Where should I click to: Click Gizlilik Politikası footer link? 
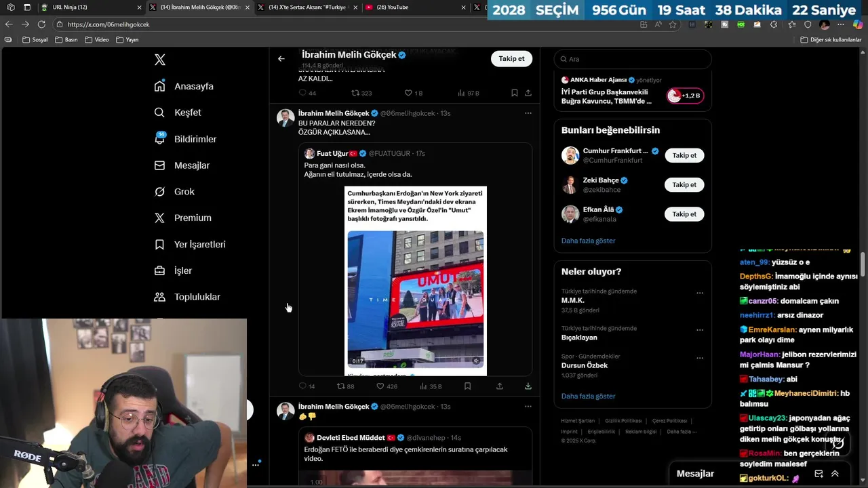pyautogui.click(x=623, y=421)
